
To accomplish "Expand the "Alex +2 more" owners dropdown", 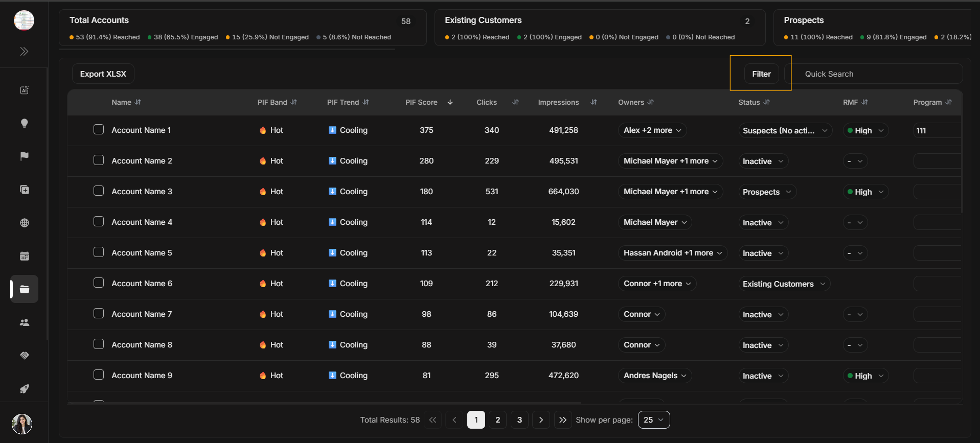I will 652,130.
